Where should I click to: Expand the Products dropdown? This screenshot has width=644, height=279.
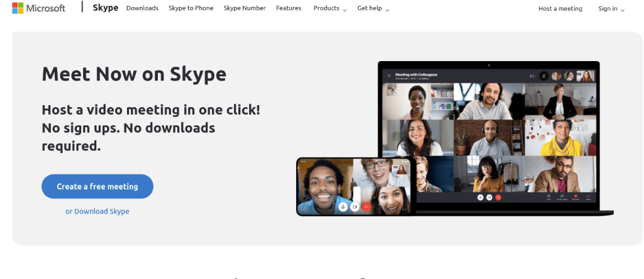[x=330, y=8]
